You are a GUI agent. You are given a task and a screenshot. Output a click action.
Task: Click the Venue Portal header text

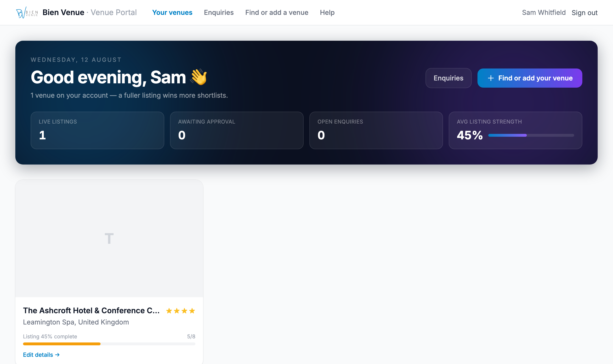click(114, 12)
